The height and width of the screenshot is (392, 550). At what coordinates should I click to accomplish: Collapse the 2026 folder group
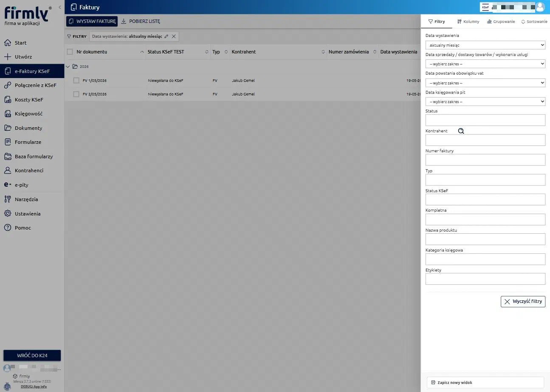pyautogui.click(x=68, y=67)
